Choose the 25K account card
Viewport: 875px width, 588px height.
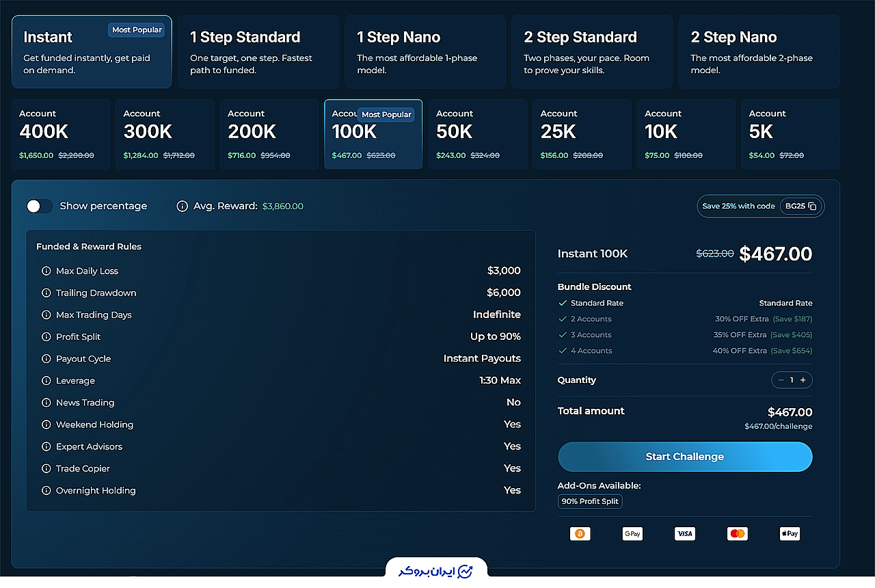pos(582,134)
